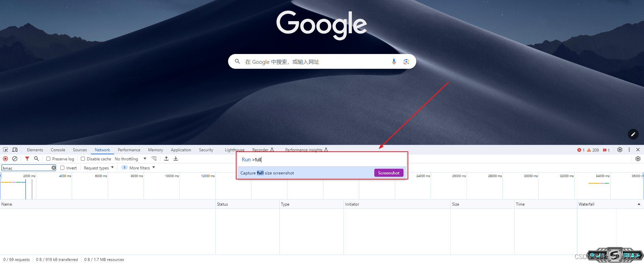Click the Export HAR download icon

point(176,159)
